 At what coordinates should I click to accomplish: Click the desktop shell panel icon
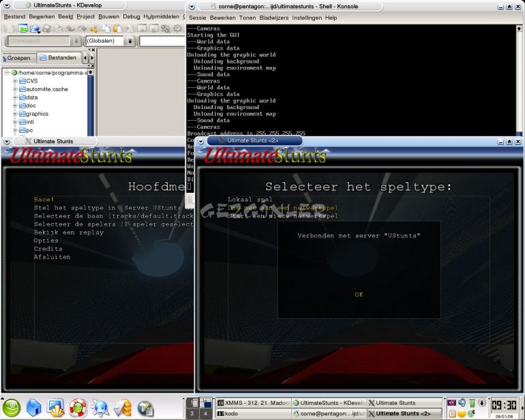(56, 408)
